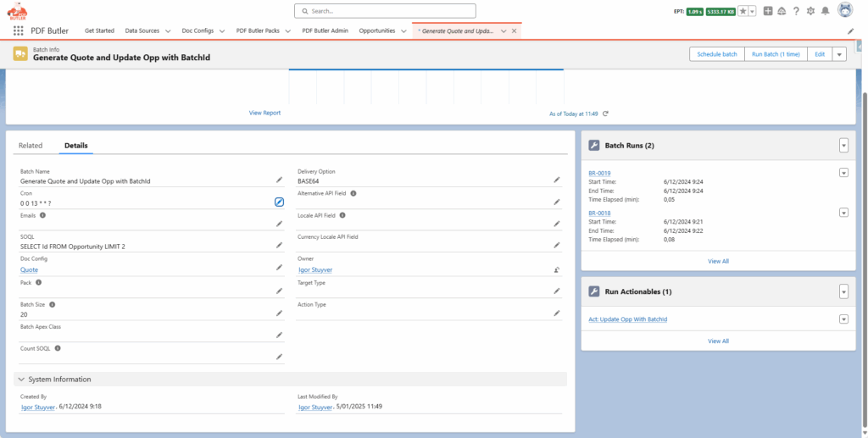Open BR-0019 row actions dropdown
This screenshot has width=868, height=438.
point(843,173)
